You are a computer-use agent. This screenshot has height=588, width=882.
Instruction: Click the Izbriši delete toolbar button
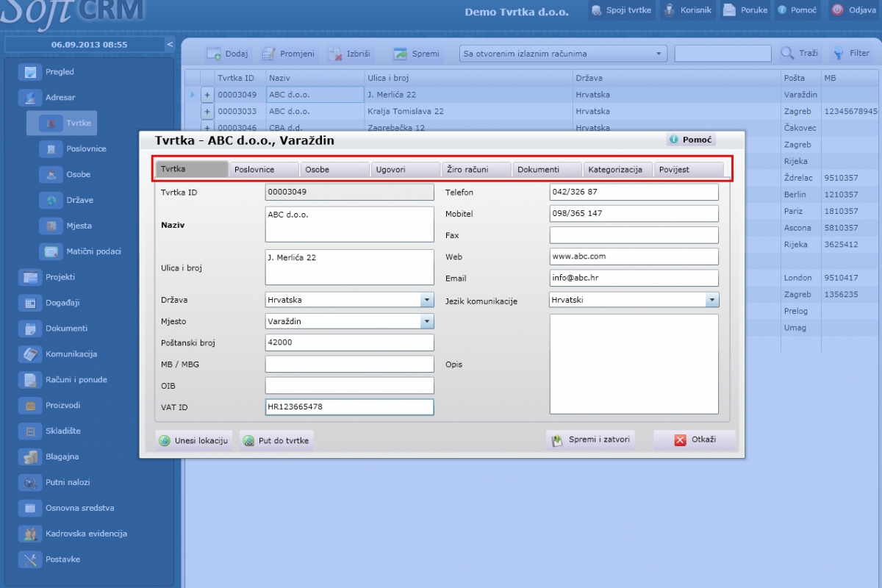350,54
